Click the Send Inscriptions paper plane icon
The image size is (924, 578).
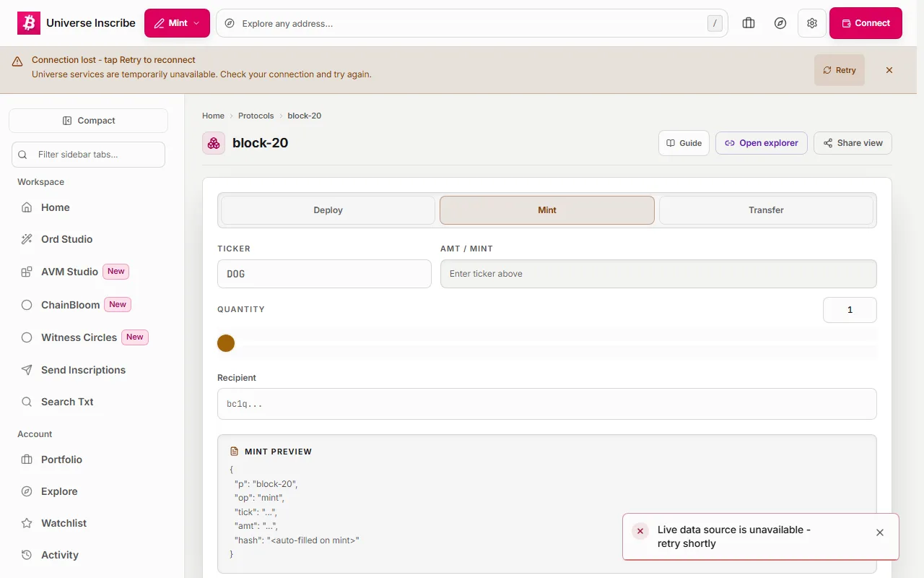(27, 370)
